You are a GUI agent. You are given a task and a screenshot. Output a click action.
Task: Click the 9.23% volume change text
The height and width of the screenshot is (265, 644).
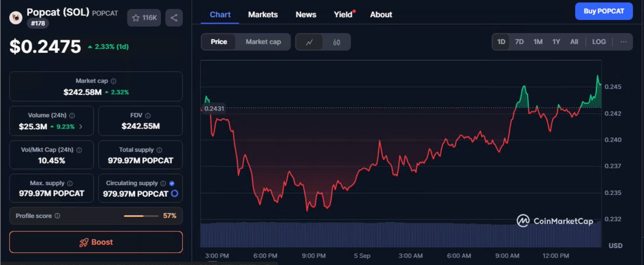pyautogui.click(x=66, y=127)
